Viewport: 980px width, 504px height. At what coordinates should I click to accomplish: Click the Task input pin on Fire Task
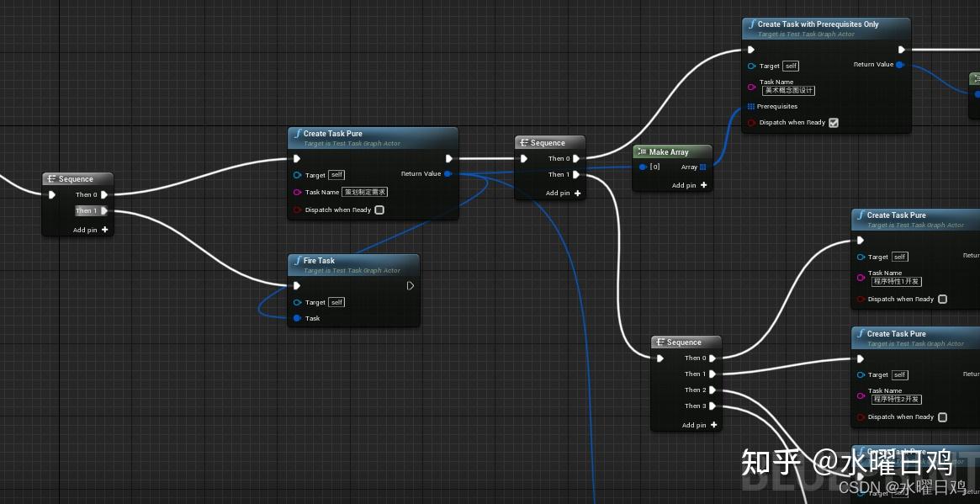(296, 318)
